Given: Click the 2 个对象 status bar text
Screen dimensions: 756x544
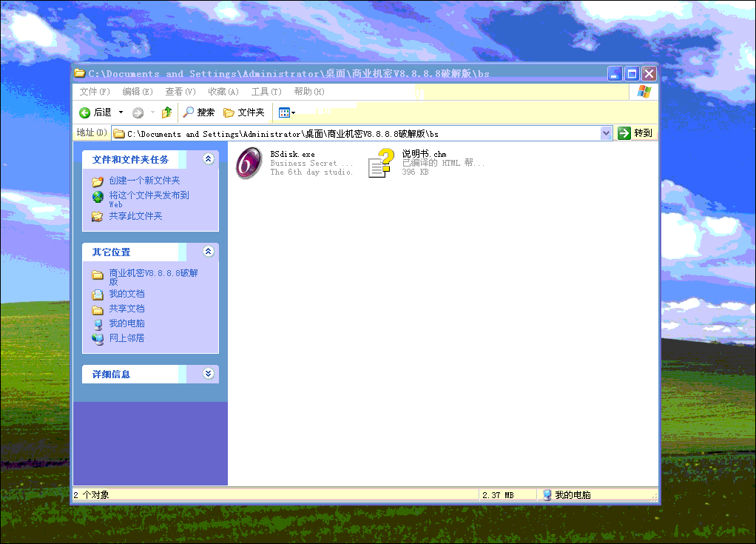Looking at the screenshot, I should pyautogui.click(x=91, y=495).
